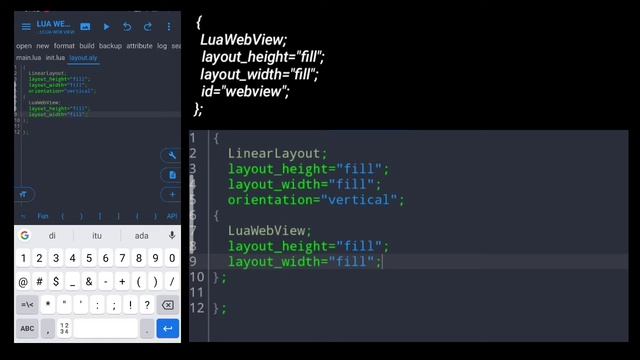Tap the left-side floating format button

pos(23,194)
